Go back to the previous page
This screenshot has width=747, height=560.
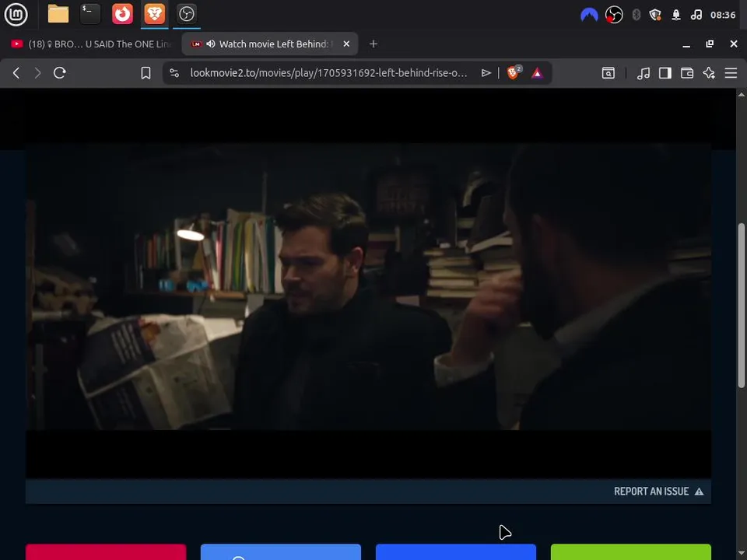tap(16, 73)
